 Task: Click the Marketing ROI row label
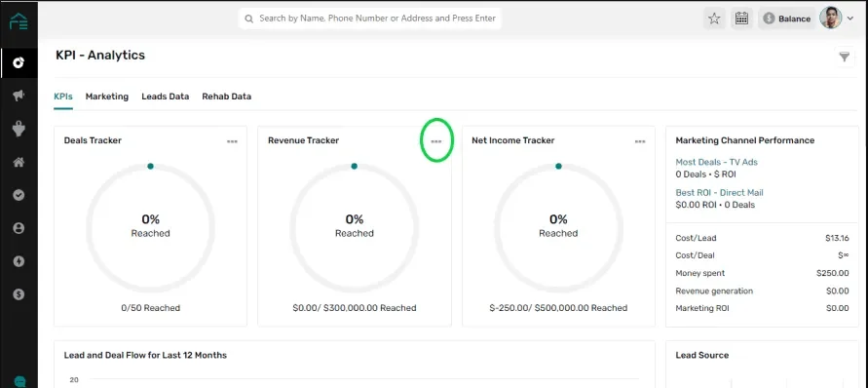(702, 308)
